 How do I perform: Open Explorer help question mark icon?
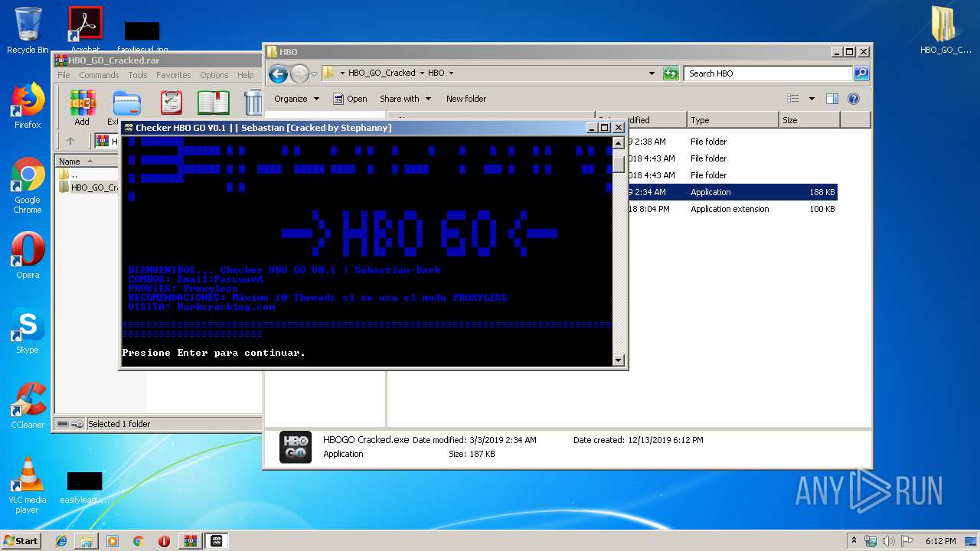pos(854,99)
